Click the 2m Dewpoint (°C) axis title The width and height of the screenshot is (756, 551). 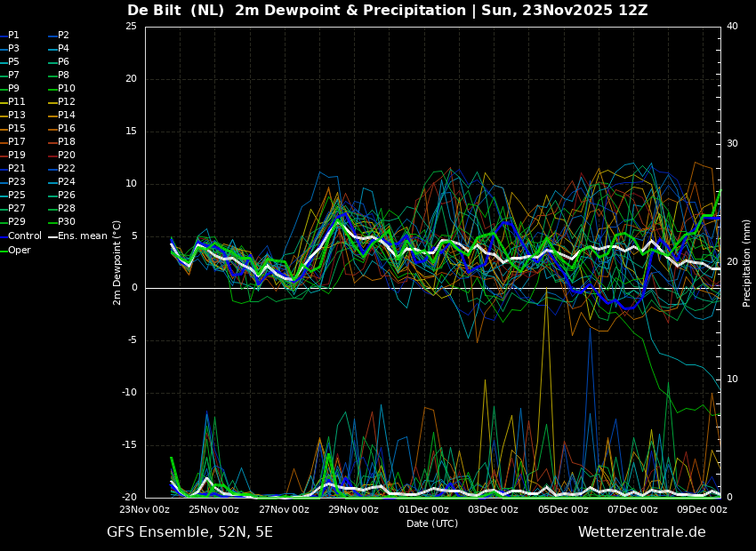(x=117, y=263)
